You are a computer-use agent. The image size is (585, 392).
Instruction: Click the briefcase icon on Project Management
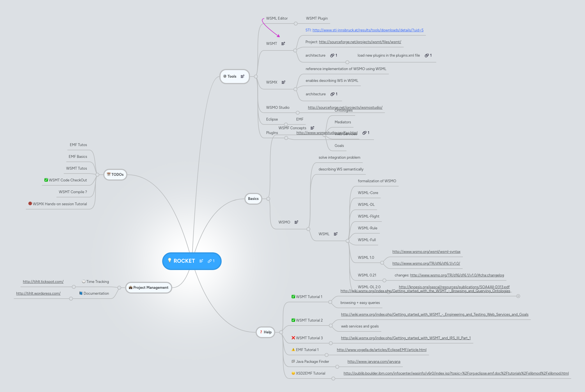click(130, 287)
